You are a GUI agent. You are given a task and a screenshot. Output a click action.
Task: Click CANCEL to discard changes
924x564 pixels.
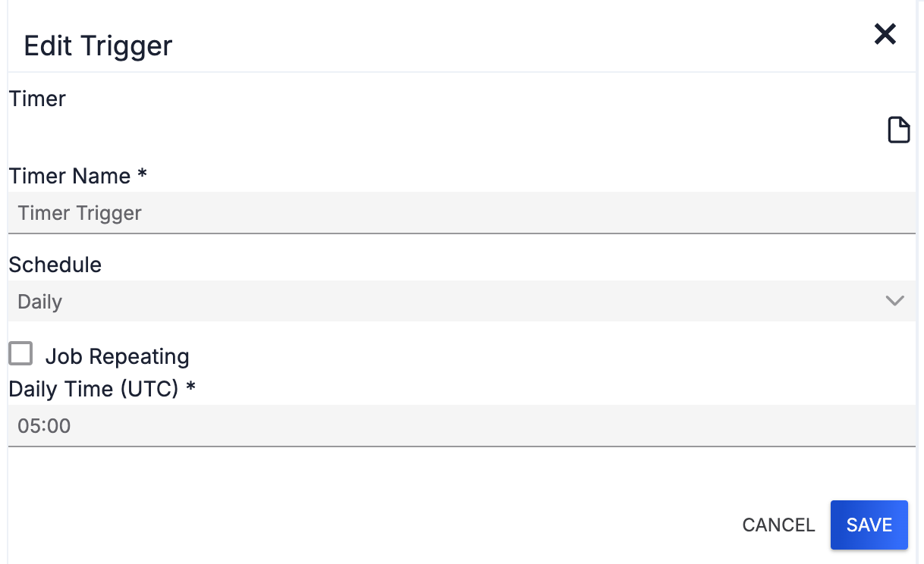778,525
